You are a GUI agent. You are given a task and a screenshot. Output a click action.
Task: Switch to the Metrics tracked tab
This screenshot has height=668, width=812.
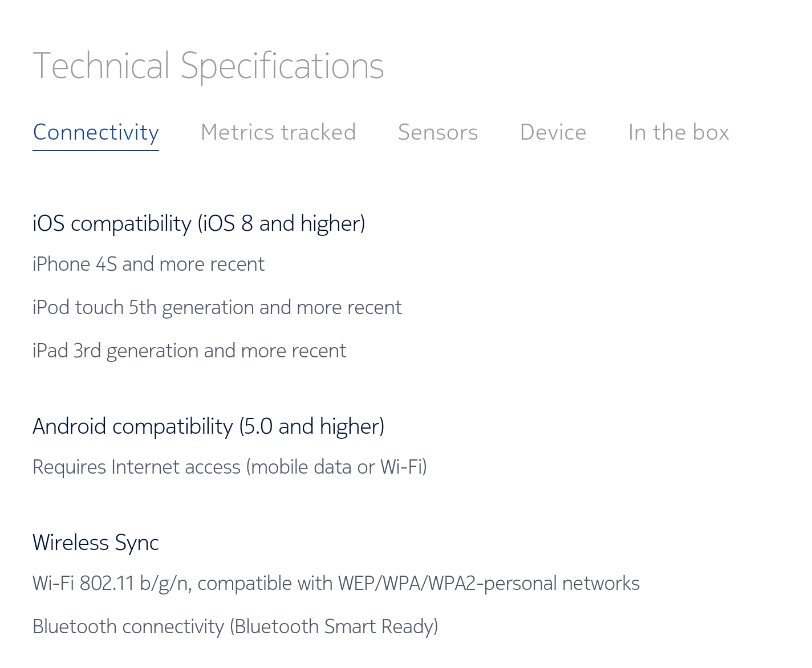pos(278,132)
